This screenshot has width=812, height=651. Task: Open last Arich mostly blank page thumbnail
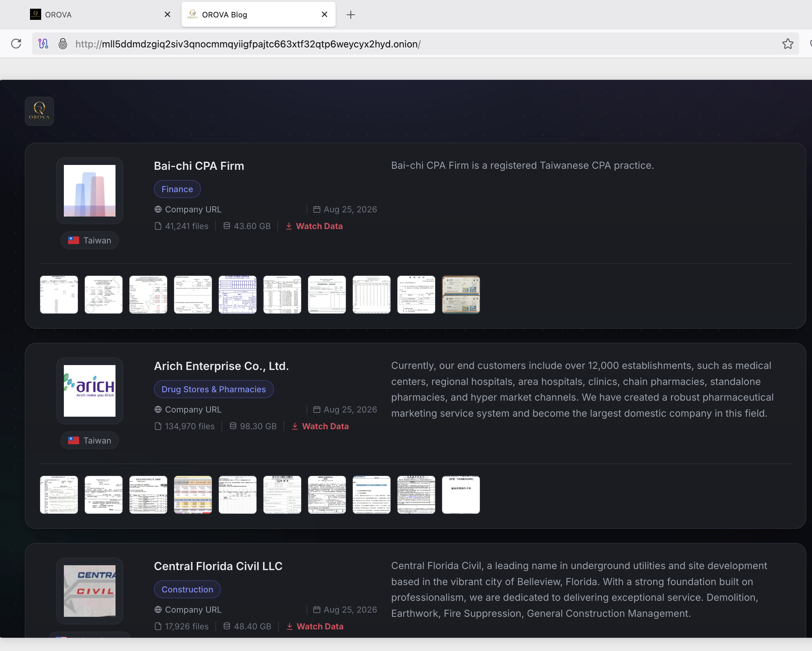pyautogui.click(x=461, y=495)
